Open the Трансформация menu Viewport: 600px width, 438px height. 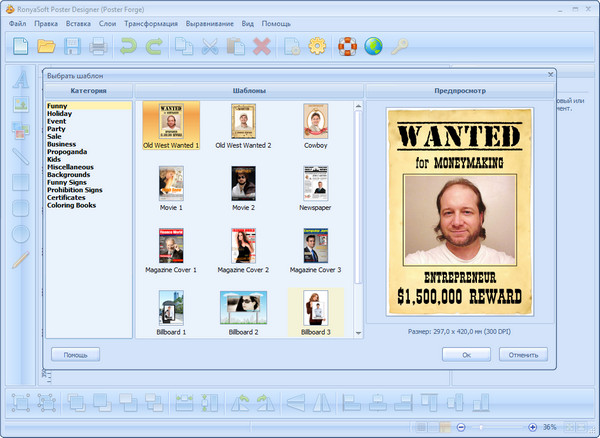click(x=151, y=22)
